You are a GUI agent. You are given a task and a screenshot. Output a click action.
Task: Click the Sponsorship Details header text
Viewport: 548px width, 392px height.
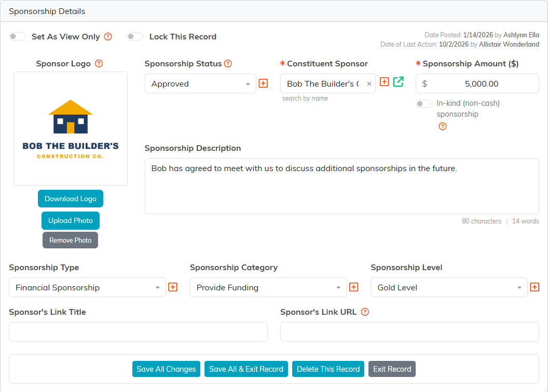pyautogui.click(x=47, y=11)
